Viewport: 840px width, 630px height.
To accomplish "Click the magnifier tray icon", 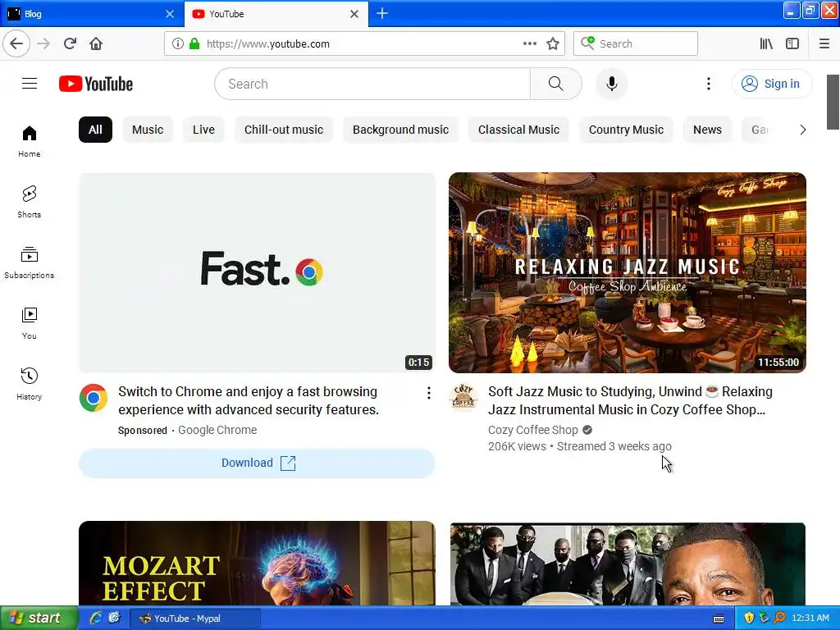I will coord(779,619).
